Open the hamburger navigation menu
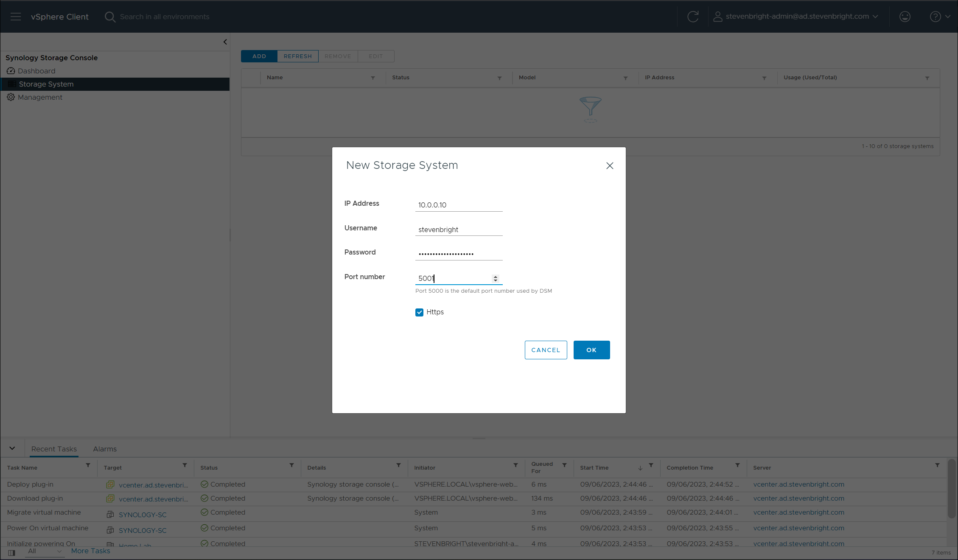Screen dimensions: 958x560 [x=16, y=17]
